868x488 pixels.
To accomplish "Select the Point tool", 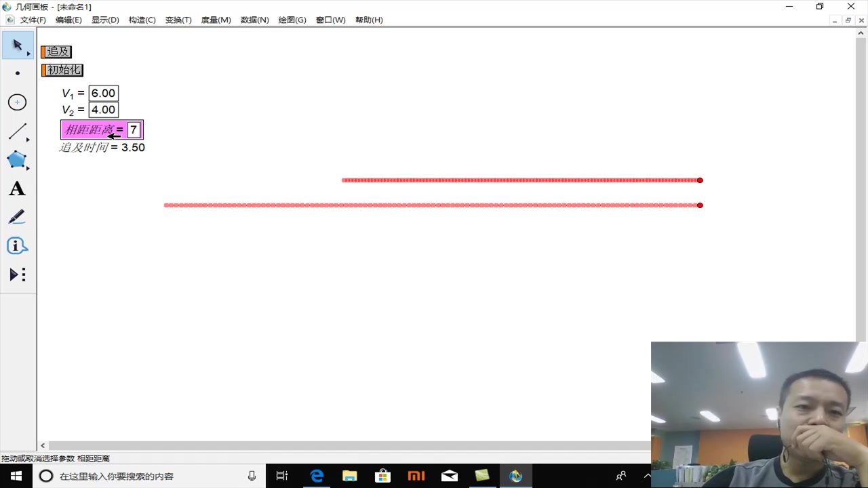I will pos(17,73).
